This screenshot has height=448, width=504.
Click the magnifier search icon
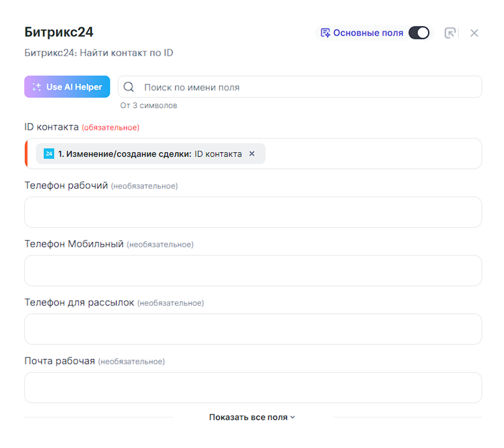129,87
